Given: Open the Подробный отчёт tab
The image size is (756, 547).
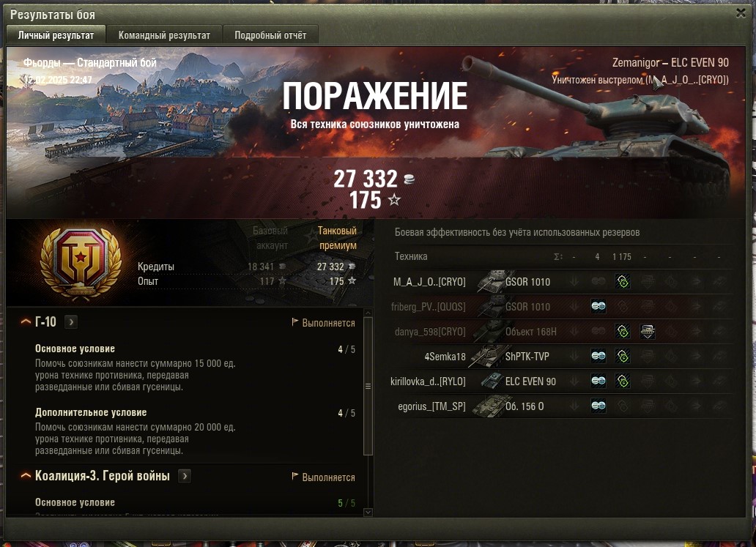Looking at the screenshot, I should [x=270, y=35].
